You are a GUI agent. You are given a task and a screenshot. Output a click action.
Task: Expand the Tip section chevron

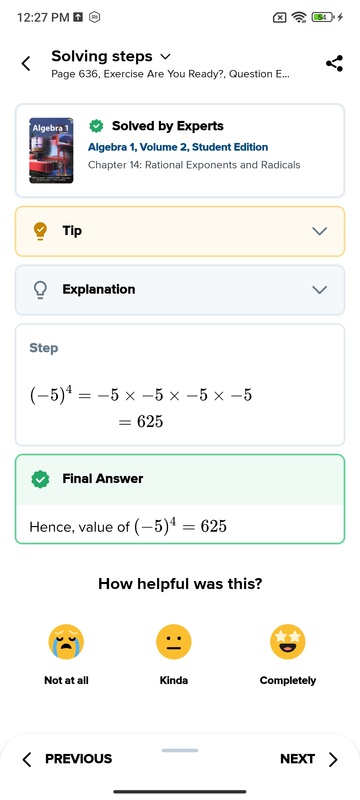(x=320, y=231)
